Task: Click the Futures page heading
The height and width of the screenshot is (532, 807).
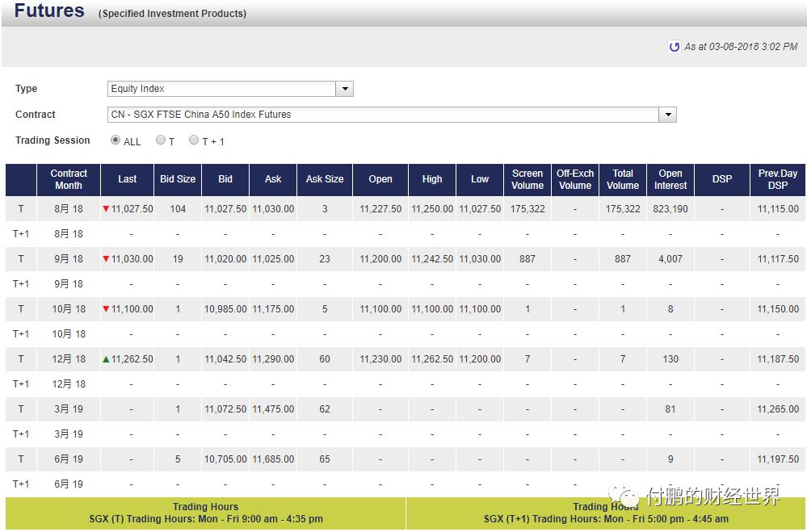Action: 49,11
